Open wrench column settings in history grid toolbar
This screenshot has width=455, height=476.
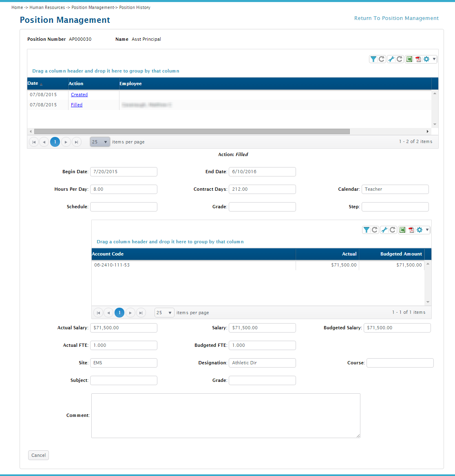[391, 59]
